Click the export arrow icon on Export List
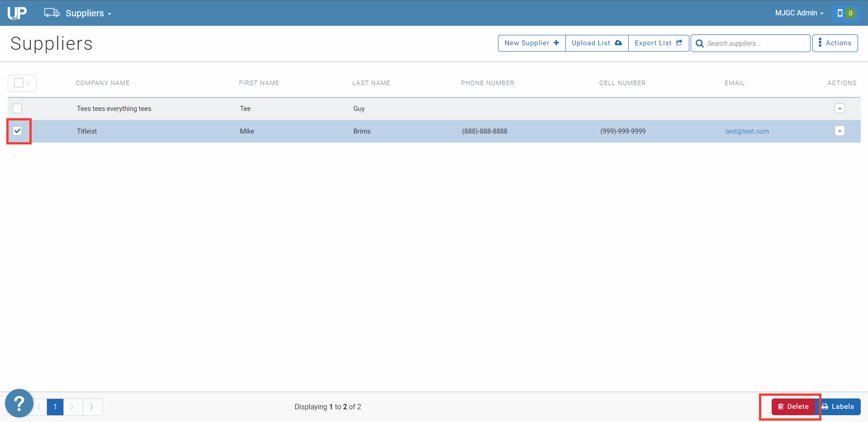The image size is (868, 422). [x=679, y=43]
